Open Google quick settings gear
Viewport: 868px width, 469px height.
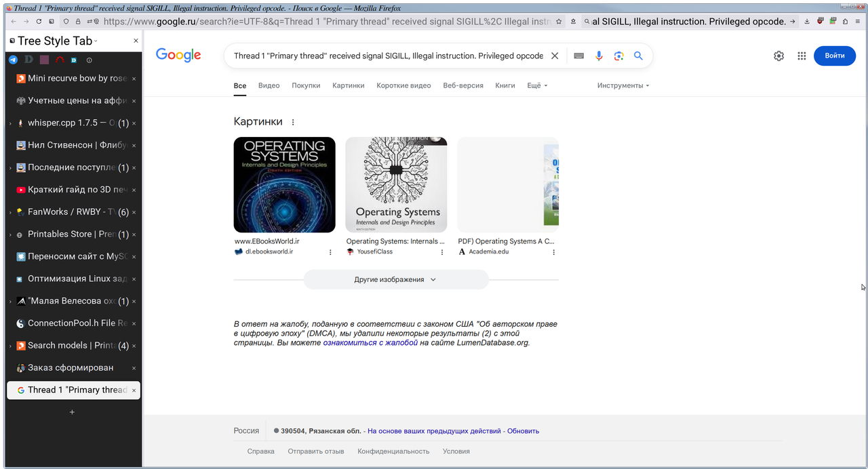click(x=778, y=56)
